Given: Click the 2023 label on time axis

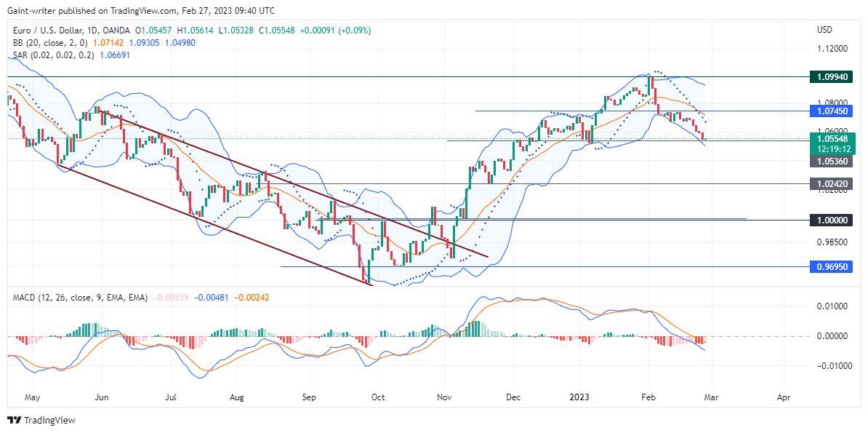Looking at the screenshot, I should pyautogui.click(x=579, y=397).
